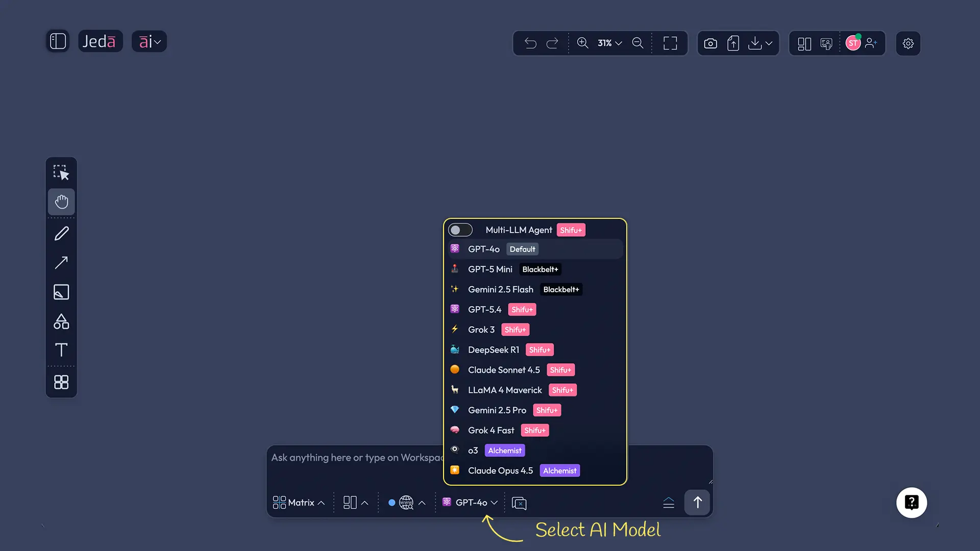Click the Jeda home button
The height and width of the screenshot is (551, 980).
tap(100, 41)
